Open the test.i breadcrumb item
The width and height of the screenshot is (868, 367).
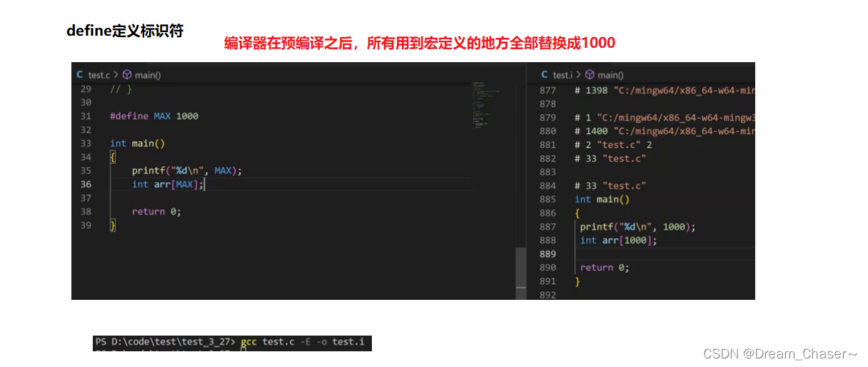click(x=562, y=75)
